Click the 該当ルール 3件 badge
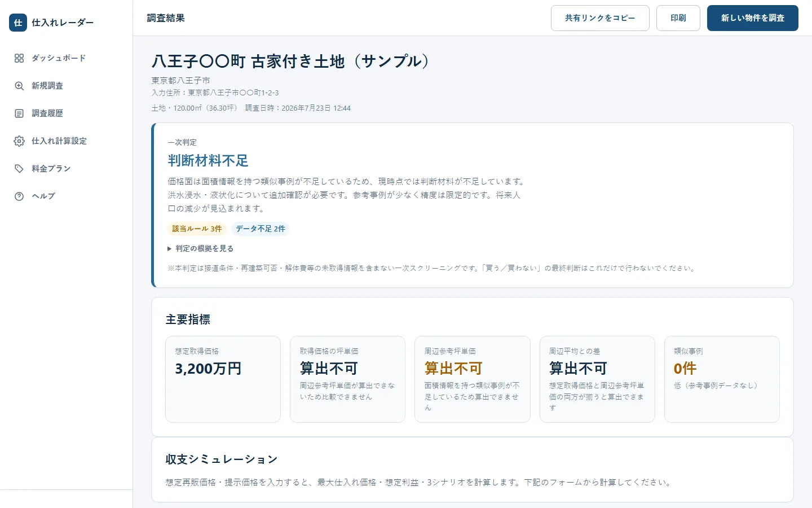The image size is (812, 508). [x=197, y=229]
